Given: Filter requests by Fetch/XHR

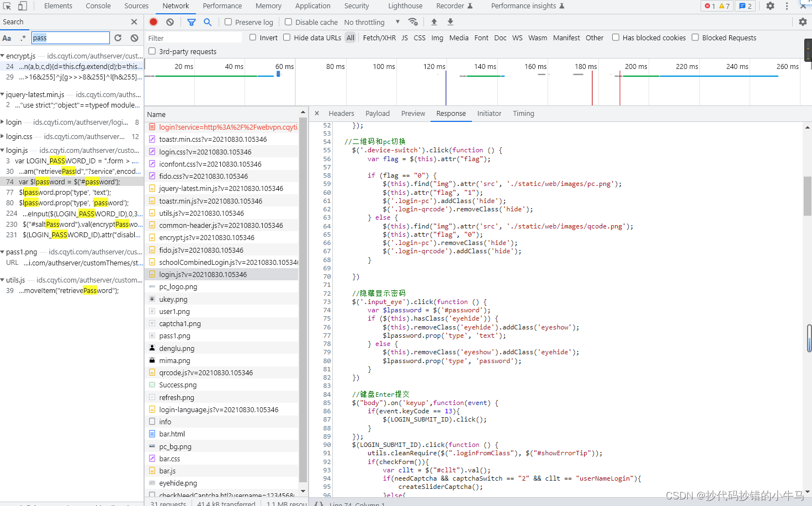Looking at the screenshot, I should click(x=379, y=38).
